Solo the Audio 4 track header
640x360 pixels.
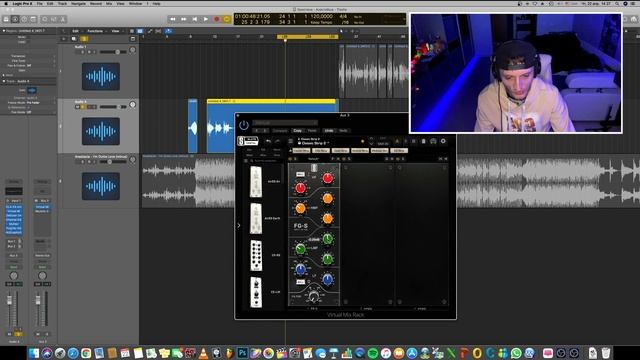pyautogui.click(x=82, y=107)
